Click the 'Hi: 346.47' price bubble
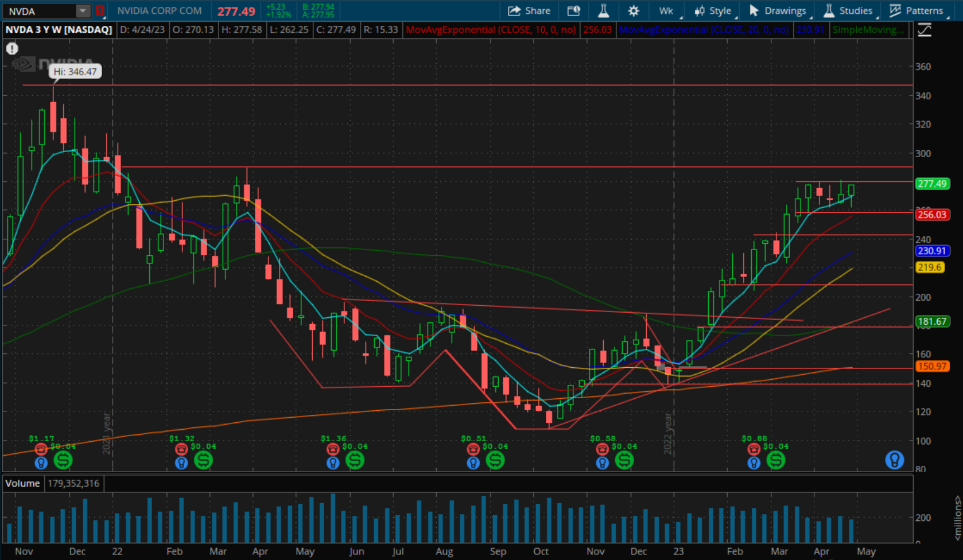 [75, 72]
